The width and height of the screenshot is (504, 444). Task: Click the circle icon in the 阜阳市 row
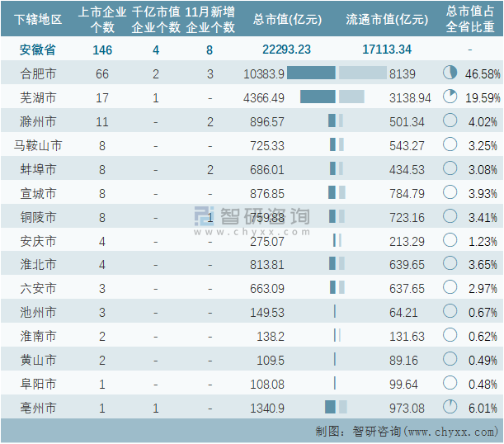pyautogui.click(x=450, y=383)
